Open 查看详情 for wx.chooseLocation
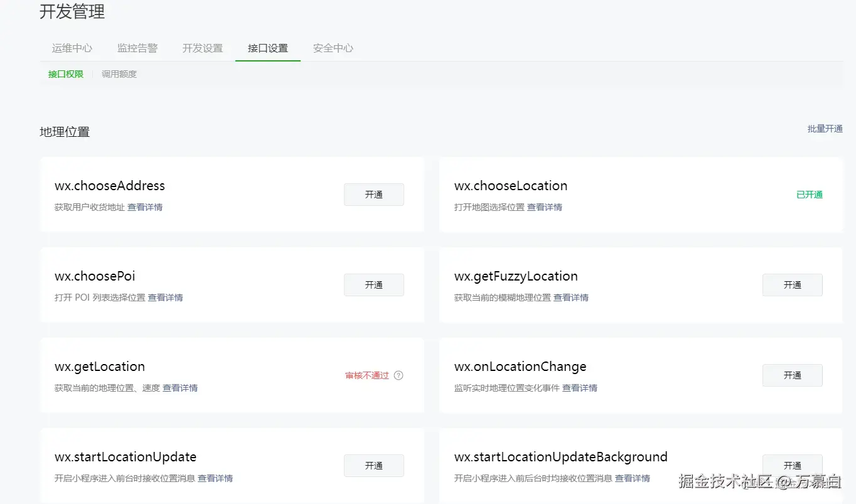Viewport: 856px width, 504px height. pyautogui.click(x=545, y=207)
